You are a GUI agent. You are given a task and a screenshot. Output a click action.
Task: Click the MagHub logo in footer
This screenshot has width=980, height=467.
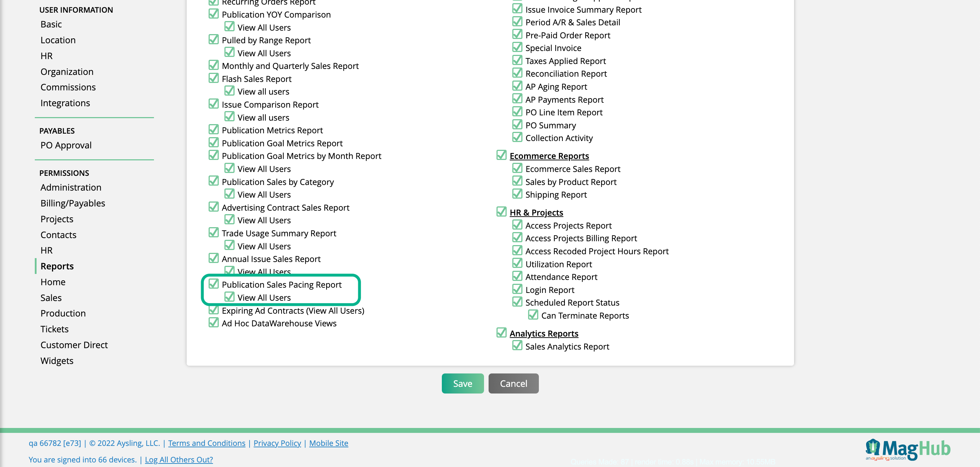pyautogui.click(x=907, y=450)
